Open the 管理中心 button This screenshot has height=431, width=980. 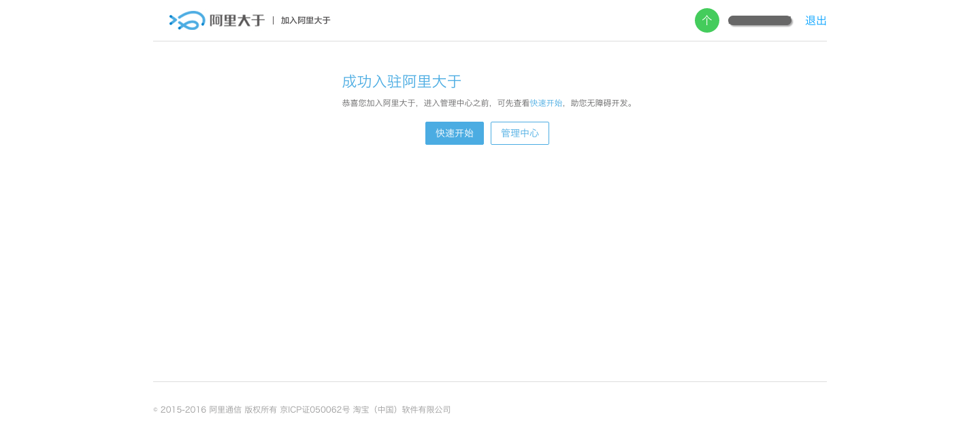pyautogui.click(x=520, y=133)
